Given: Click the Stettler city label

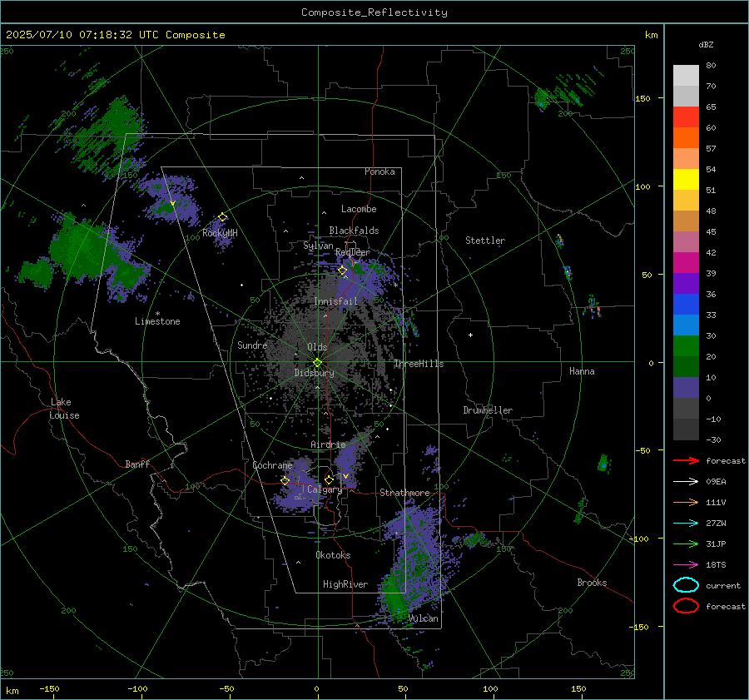Looking at the screenshot, I should pos(485,241).
